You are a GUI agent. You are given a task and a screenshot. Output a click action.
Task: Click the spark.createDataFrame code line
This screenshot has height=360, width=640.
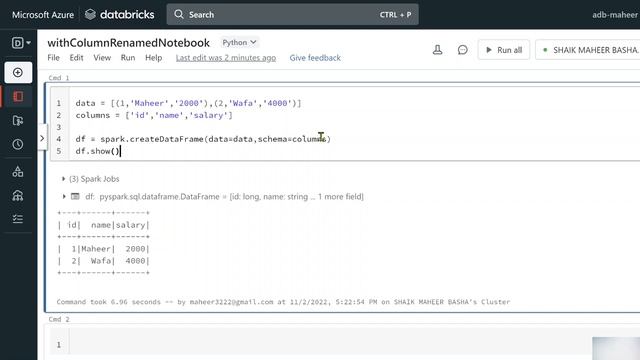click(203, 139)
